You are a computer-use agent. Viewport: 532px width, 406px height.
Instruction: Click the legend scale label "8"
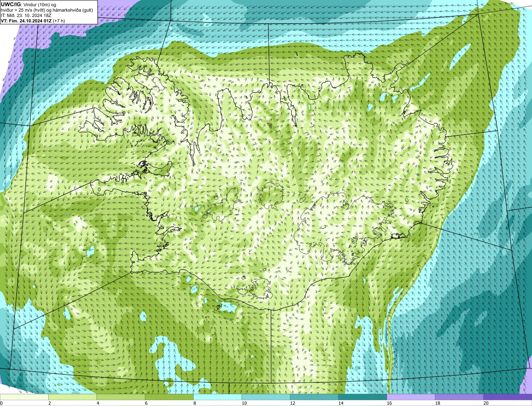pyautogui.click(x=195, y=403)
